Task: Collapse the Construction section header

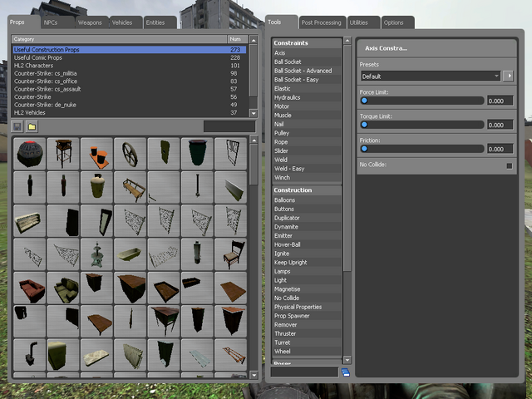Action: (307, 190)
